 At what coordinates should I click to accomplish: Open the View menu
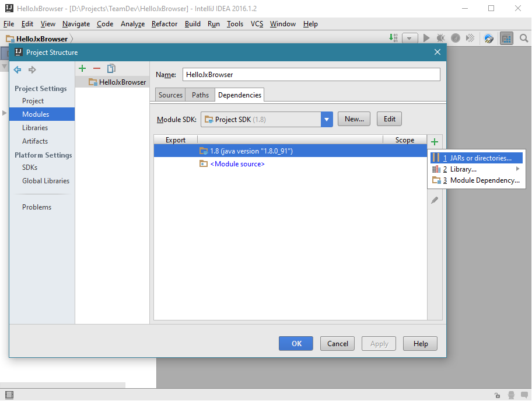click(x=48, y=24)
